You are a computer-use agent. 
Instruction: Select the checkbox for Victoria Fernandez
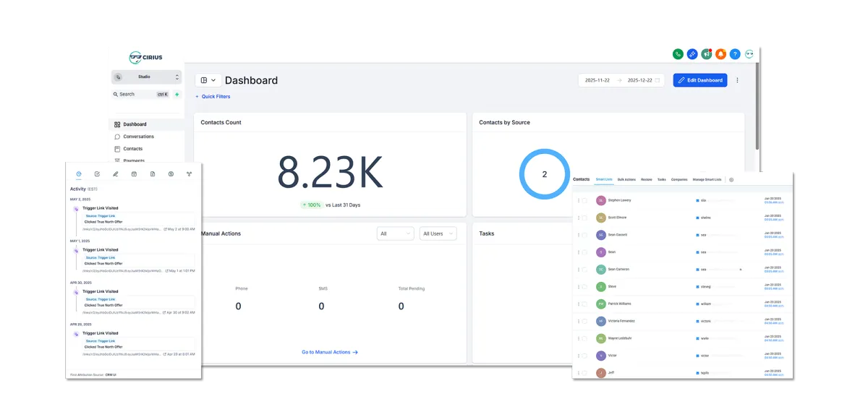584,321
